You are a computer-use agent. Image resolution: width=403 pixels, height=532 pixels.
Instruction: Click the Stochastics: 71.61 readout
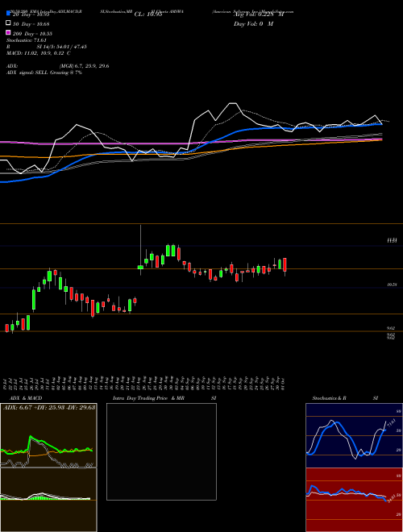[x=27, y=40]
